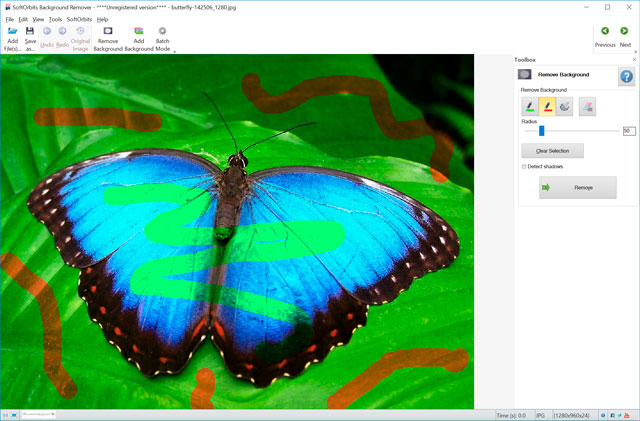
Task: Open the Tools menu
Action: 55,19
